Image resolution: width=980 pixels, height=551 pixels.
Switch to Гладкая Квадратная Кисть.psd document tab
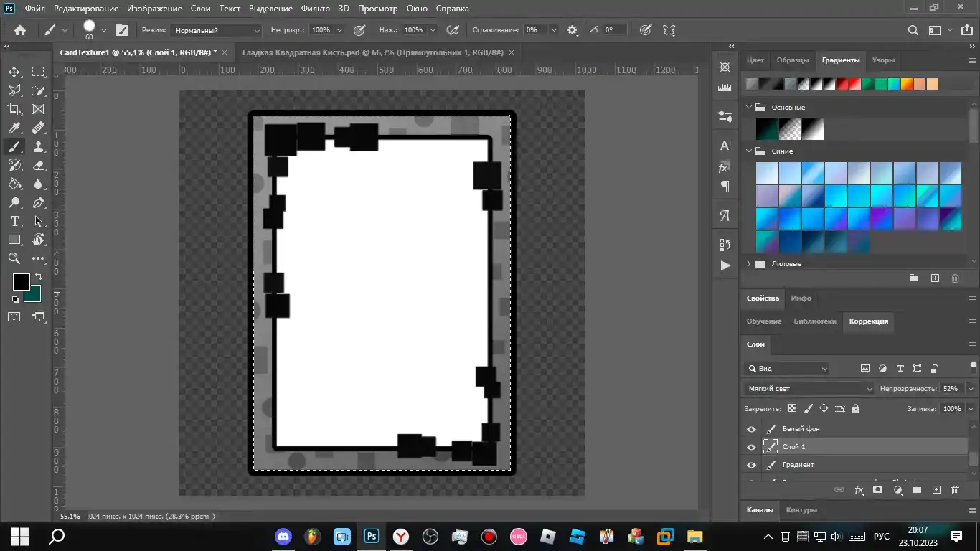click(373, 52)
